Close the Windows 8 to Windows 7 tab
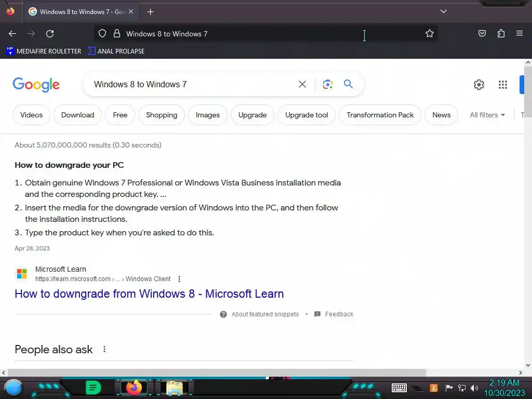 coord(131,11)
